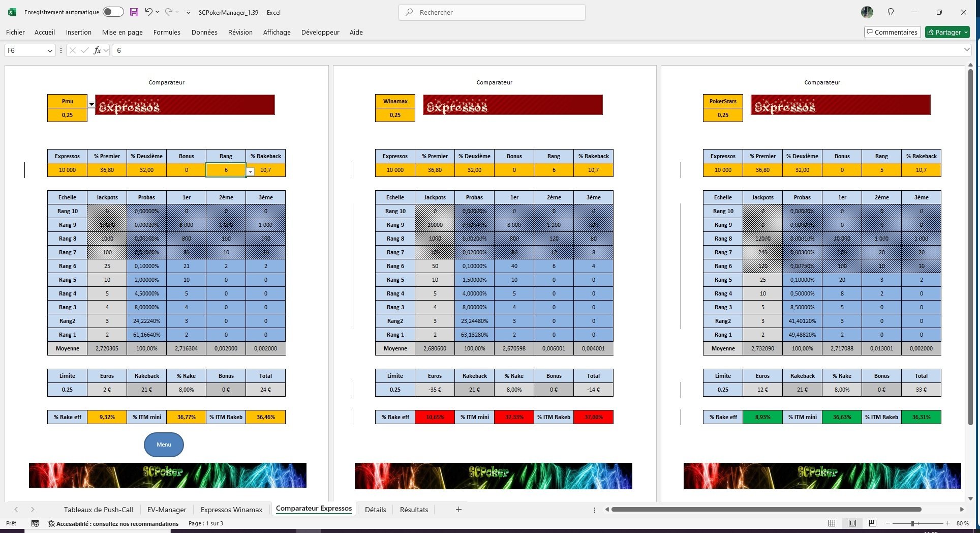Click in the Rechercher search box
This screenshot has width=980, height=533.
492,12
